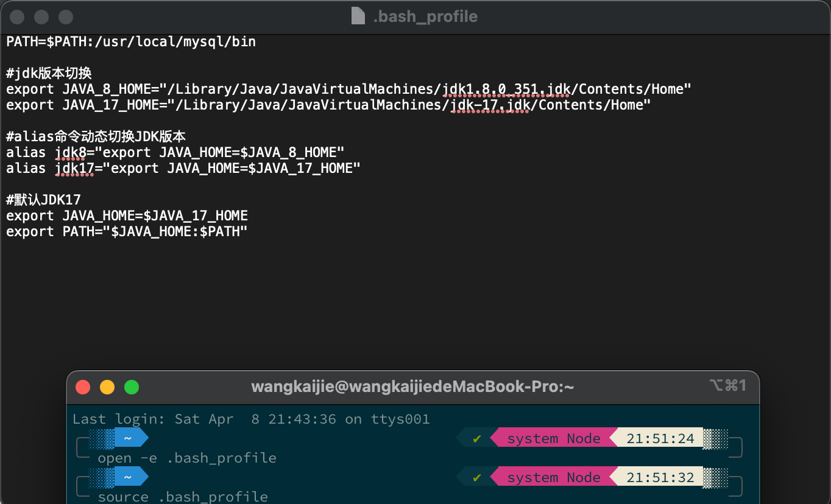Image resolution: width=831 pixels, height=504 pixels.
Task: Click the export JAVA_HOME=$JAVA_17_HOME line
Action: point(127,215)
